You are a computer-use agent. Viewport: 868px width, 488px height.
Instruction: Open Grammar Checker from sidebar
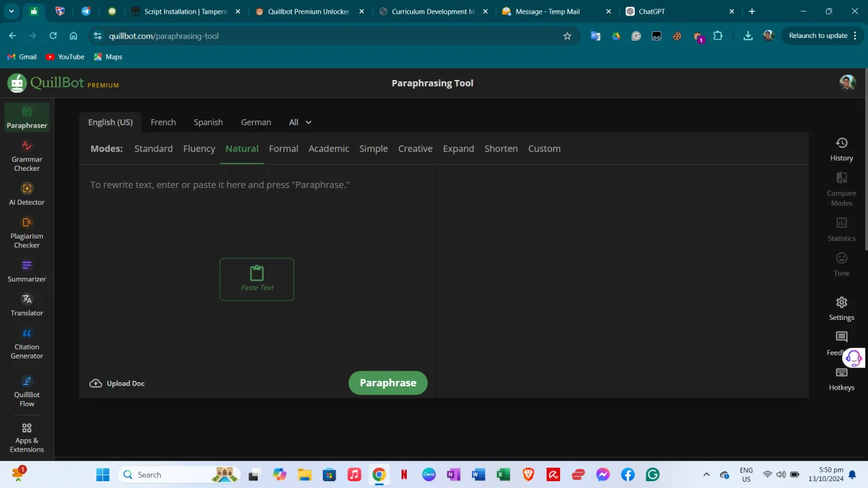click(27, 155)
